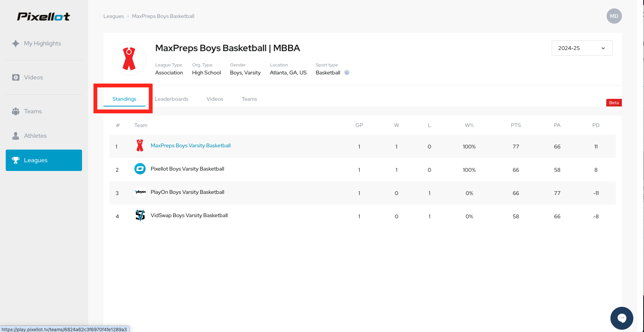Open the league Teams tab
This screenshot has height=332, width=644.
click(x=249, y=99)
